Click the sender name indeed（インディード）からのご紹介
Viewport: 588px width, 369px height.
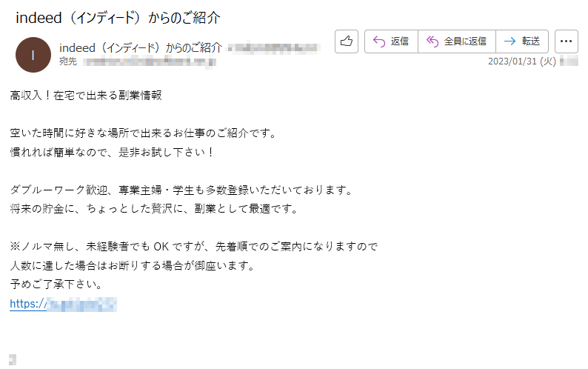141,47
